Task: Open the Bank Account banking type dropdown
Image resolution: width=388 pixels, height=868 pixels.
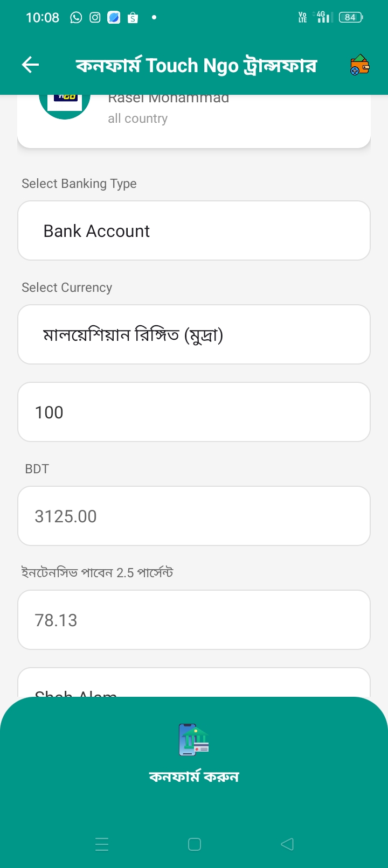Action: [194, 230]
